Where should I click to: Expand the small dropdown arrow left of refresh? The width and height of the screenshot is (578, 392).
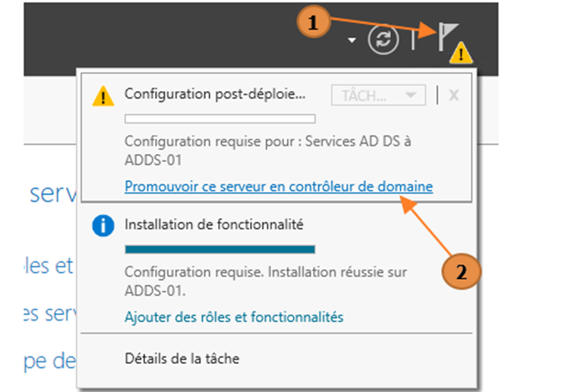352,40
